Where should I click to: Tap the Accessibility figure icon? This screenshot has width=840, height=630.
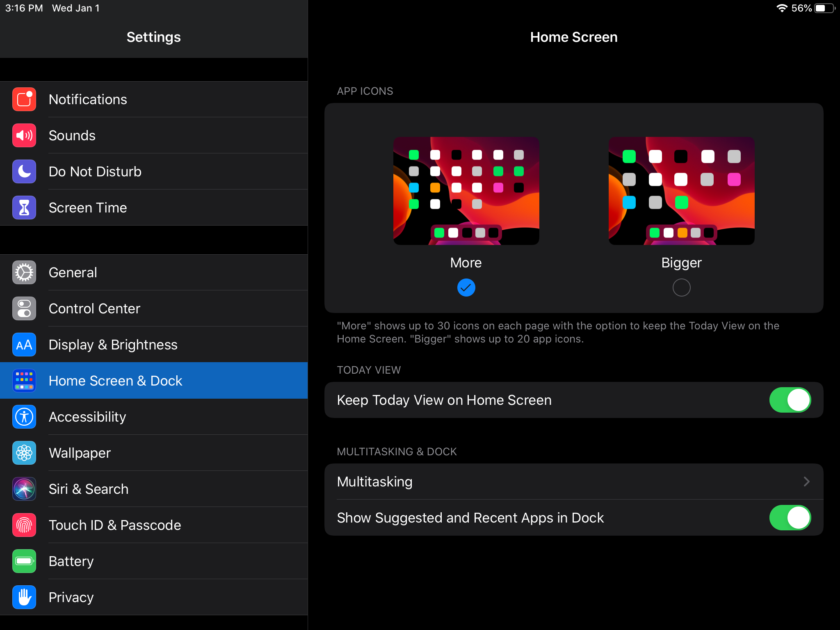[x=24, y=417]
